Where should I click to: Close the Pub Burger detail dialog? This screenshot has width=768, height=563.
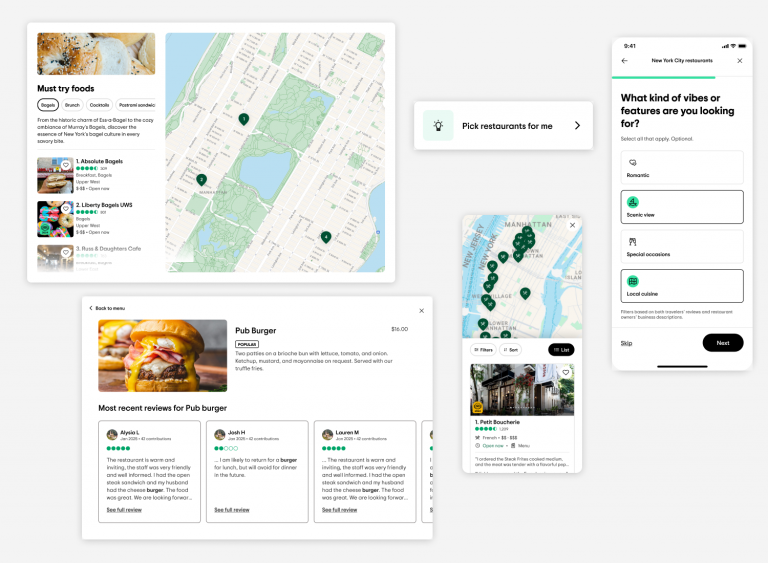point(422,311)
